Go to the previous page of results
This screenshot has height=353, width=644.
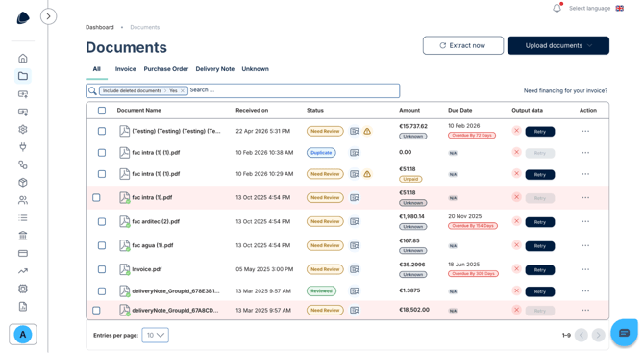pos(582,336)
